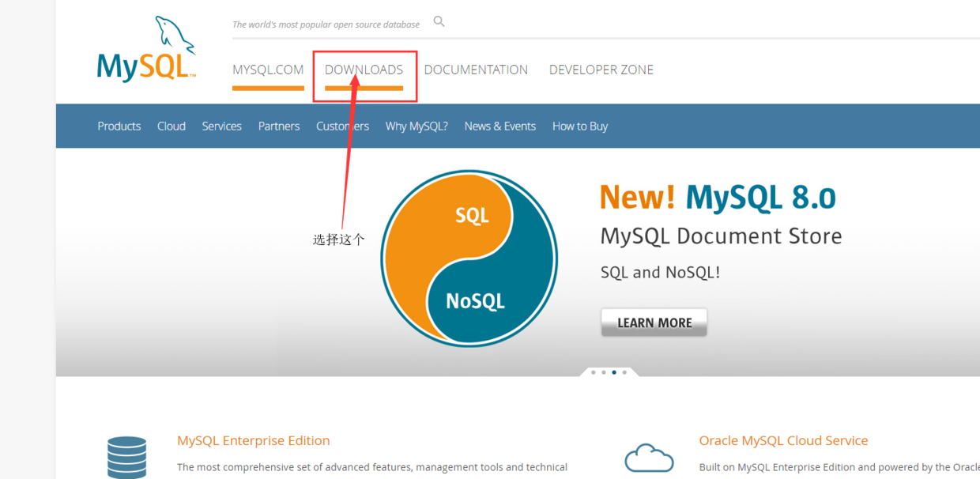Viewport: 980px width, 479px height.
Task: Click the cloud icon beside Oracle MySQL Cloud Service
Action: click(649, 458)
